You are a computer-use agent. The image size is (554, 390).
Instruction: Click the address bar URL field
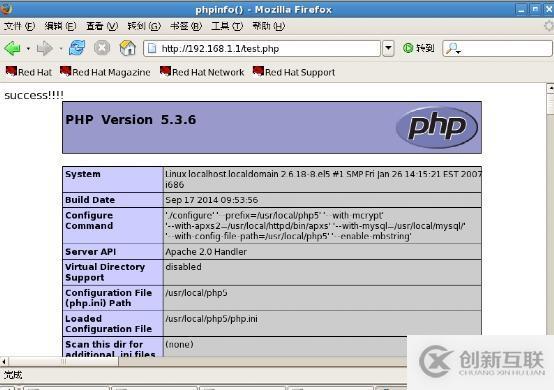pyautogui.click(x=261, y=48)
